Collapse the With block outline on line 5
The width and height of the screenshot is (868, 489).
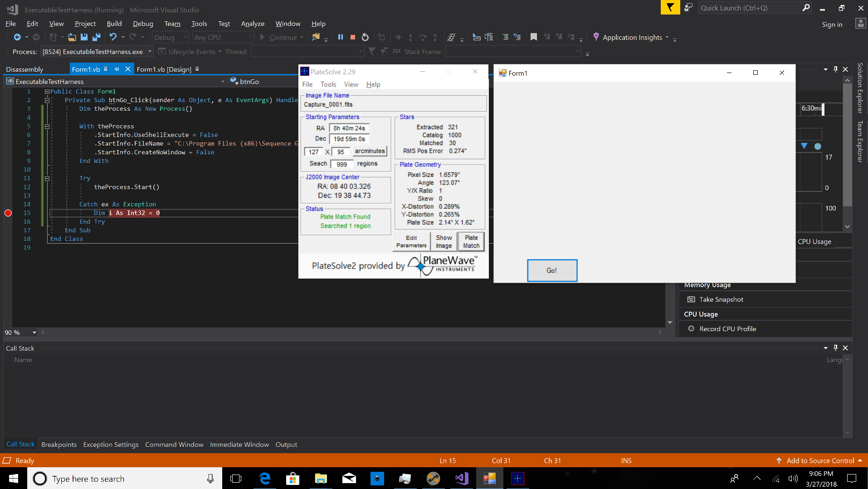coord(47,127)
